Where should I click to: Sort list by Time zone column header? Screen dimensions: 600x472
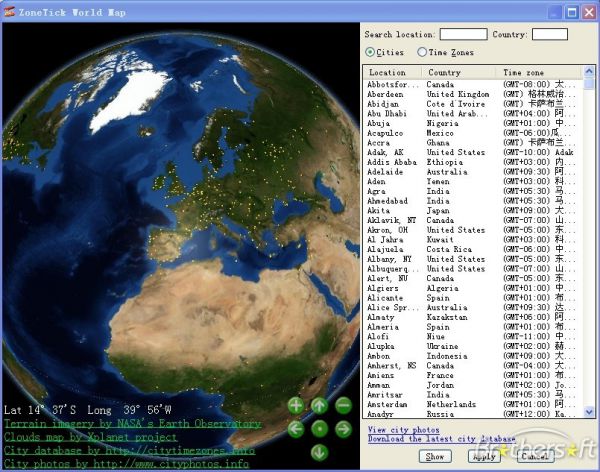point(539,72)
